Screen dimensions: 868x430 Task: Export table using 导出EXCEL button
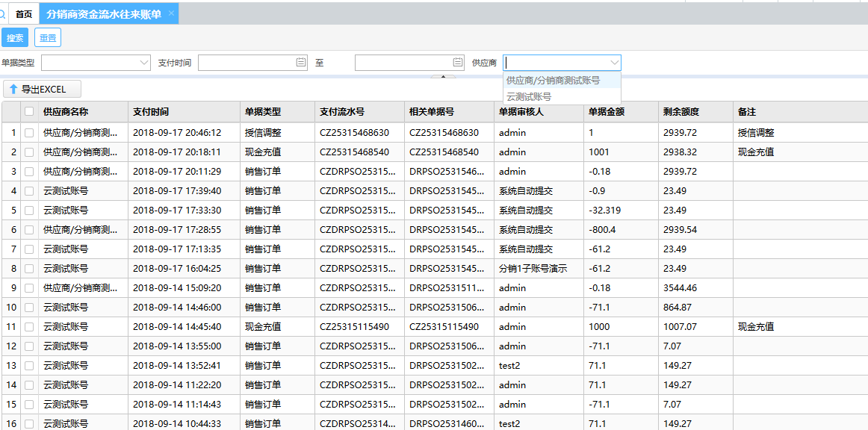point(43,90)
